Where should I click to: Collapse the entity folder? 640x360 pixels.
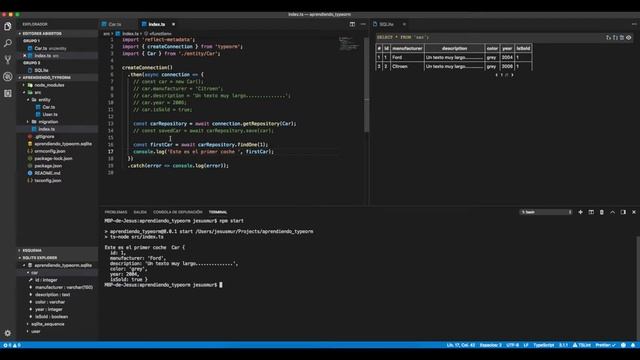coord(44,100)
